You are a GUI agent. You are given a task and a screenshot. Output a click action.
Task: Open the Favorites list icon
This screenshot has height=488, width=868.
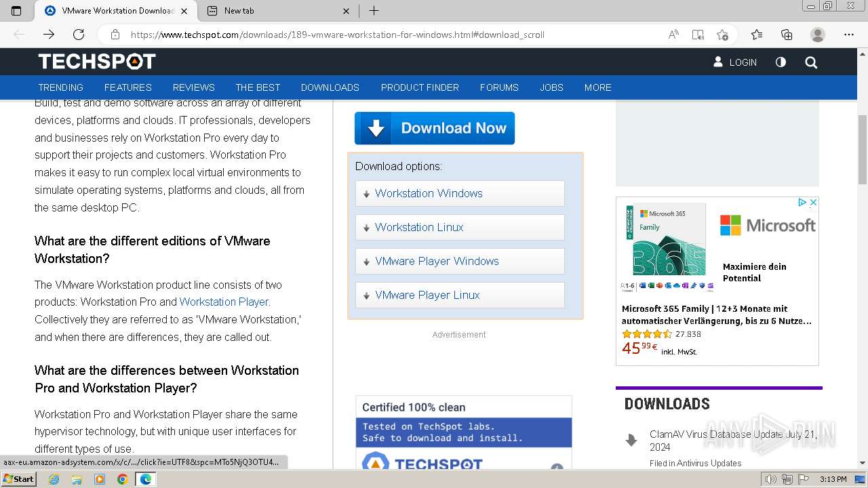click(757, 35)
